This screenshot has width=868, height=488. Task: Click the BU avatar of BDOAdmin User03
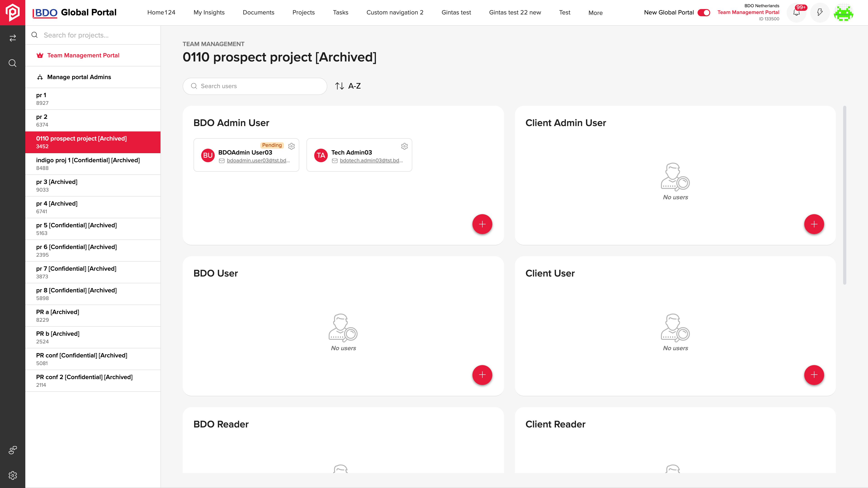pyautogui.click(x=208, y=155)
